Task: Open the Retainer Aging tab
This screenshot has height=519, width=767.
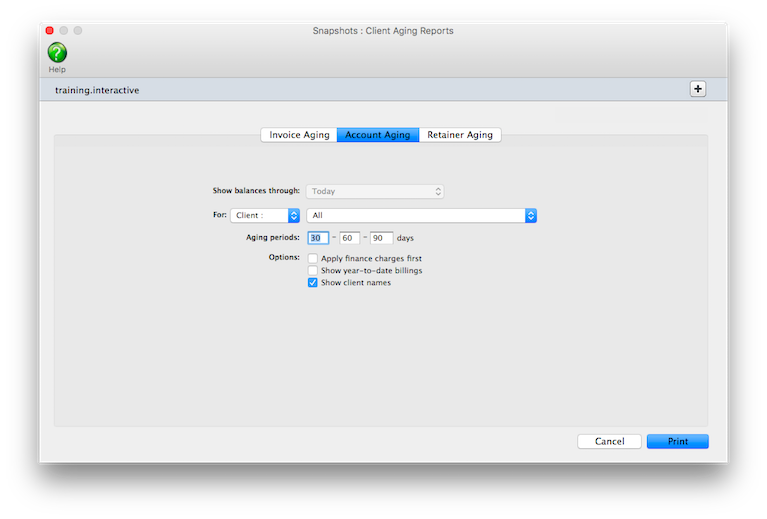Action: coord(460,135)
